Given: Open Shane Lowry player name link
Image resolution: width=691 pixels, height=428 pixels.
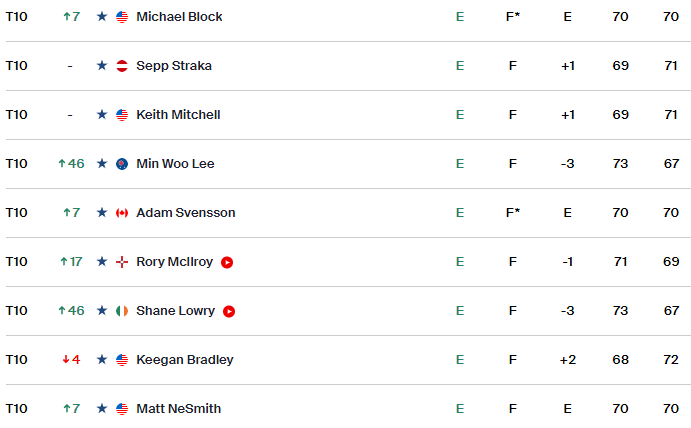Looking at the screenshot, I should (175, 311).
